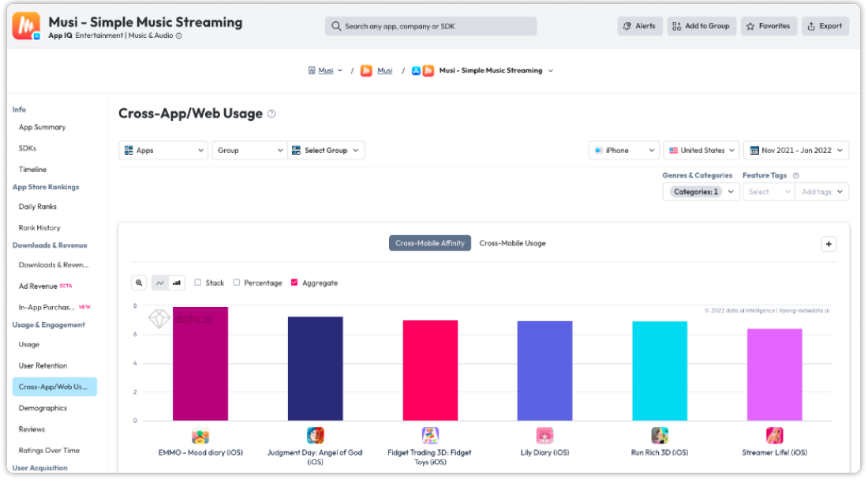This screenshot has height=483, width=868.
Task: Uncheck the Aggregate checkbox
Action: pos(294,283)
